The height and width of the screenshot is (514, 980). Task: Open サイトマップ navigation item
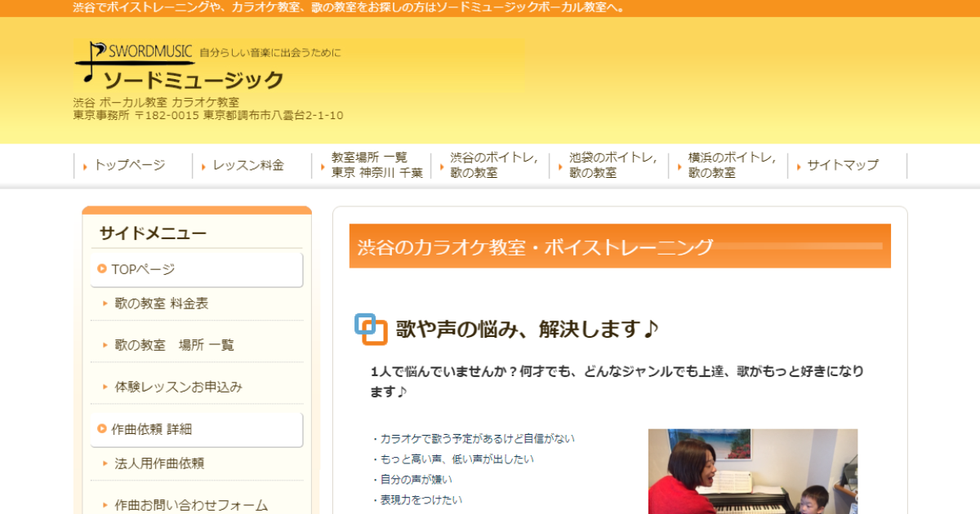(x=843, y=165)
